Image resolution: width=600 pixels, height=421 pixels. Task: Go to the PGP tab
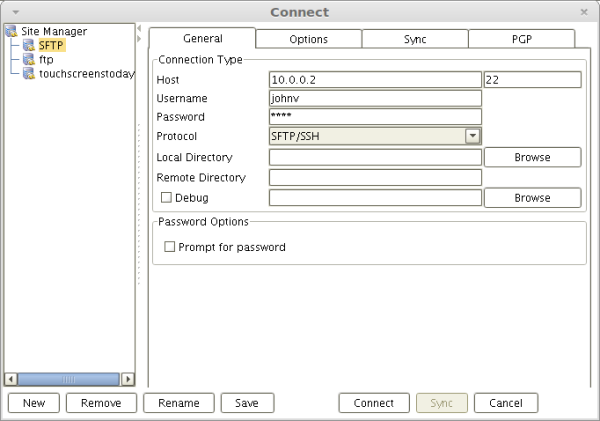coord(521,39)
